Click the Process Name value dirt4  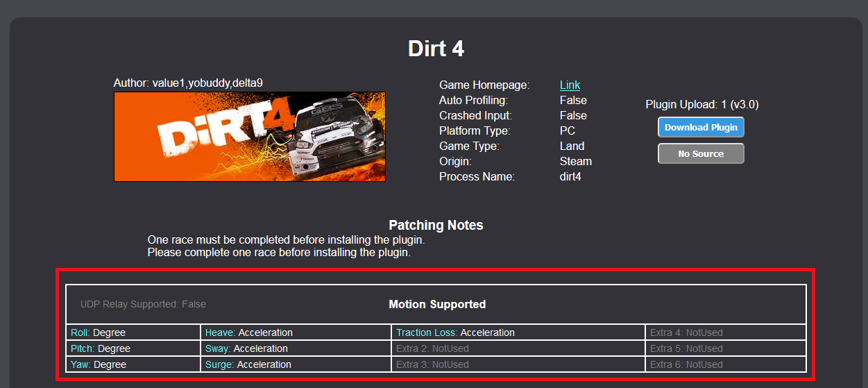point(570,176)
